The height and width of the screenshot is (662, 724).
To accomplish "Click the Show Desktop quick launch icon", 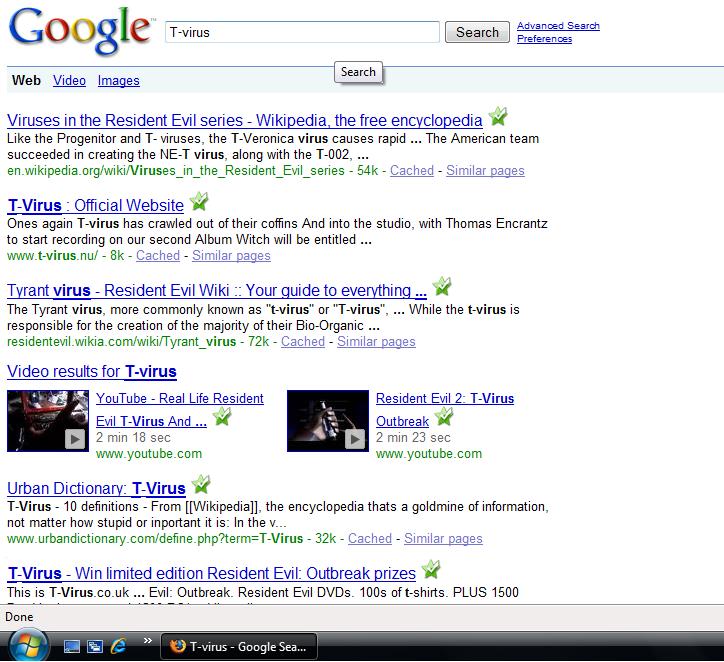I will point(72,646).
